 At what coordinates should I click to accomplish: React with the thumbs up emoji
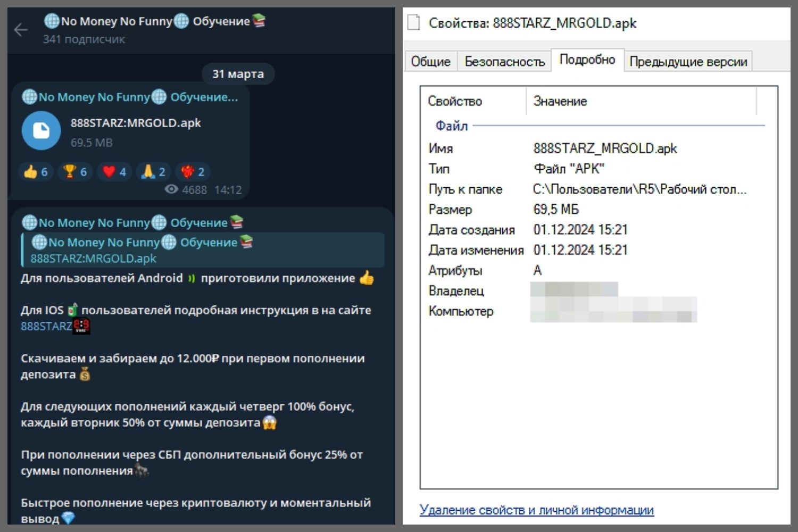(36, 172)
